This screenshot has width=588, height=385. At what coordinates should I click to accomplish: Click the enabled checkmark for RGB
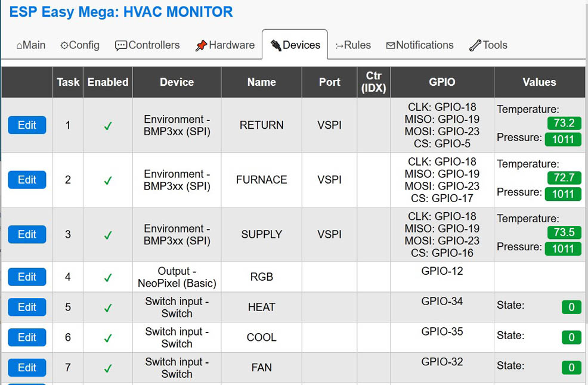tap(108, 278)
